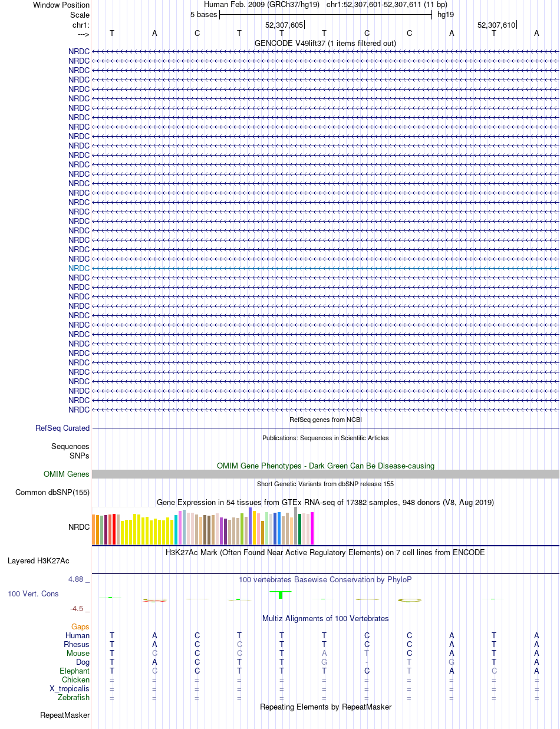Open the H3K27Ac Mark track title

pyautogui.click(x=325, y=553)
